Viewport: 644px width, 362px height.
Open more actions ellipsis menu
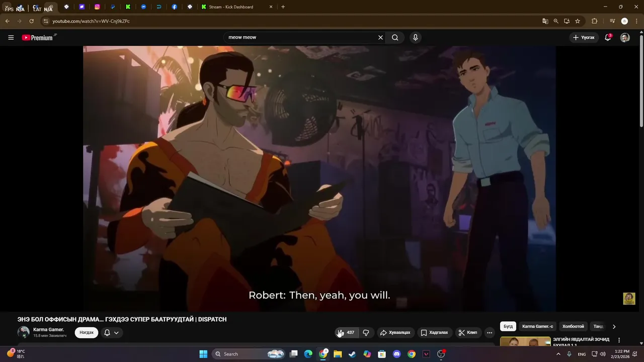point(490,332)
